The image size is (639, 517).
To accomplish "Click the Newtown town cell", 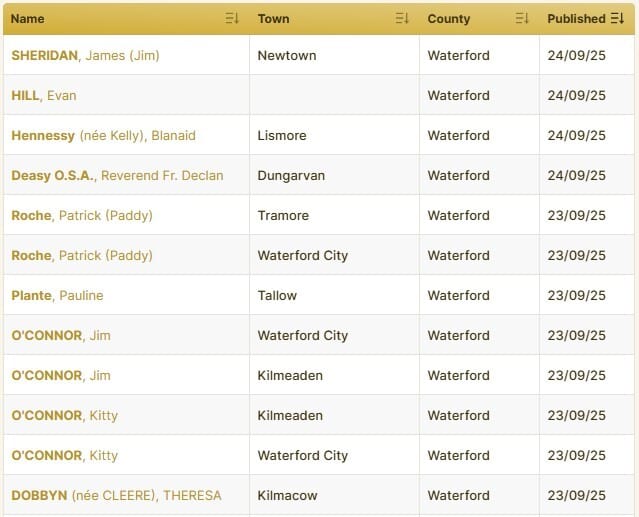I will (x=287, y=55).
